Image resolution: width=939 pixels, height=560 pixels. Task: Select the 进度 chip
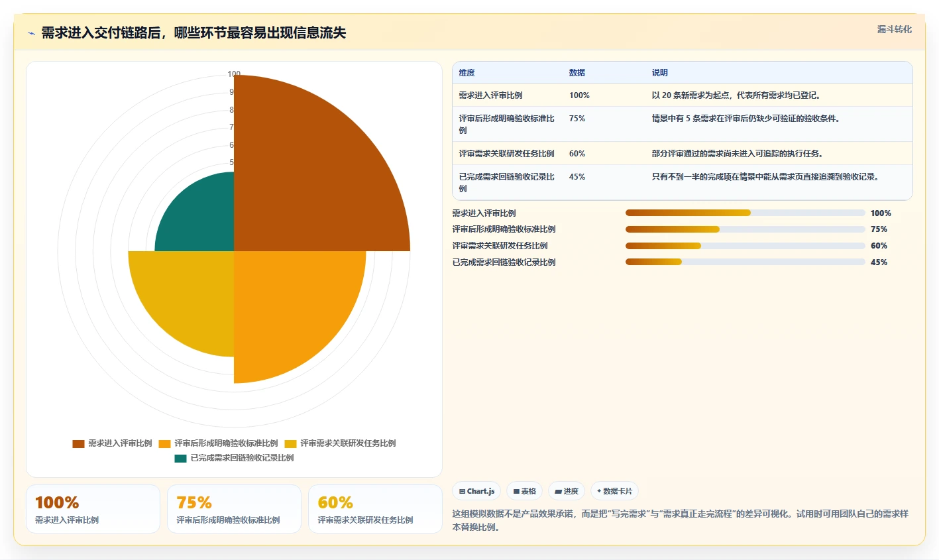(x=567, y=491)
